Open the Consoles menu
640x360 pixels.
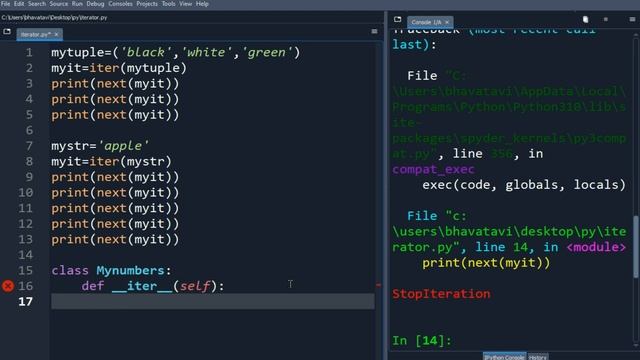click(120, 4)
